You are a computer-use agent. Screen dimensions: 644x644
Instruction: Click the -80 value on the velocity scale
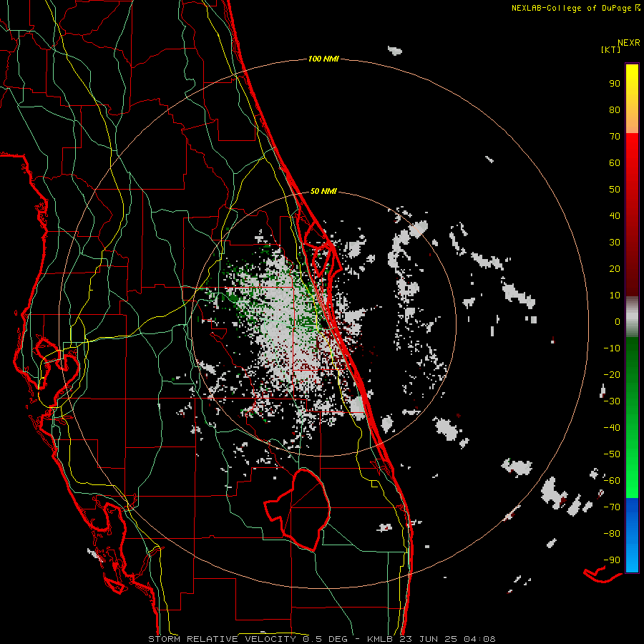pyautogui.click(x=612, y=534)
